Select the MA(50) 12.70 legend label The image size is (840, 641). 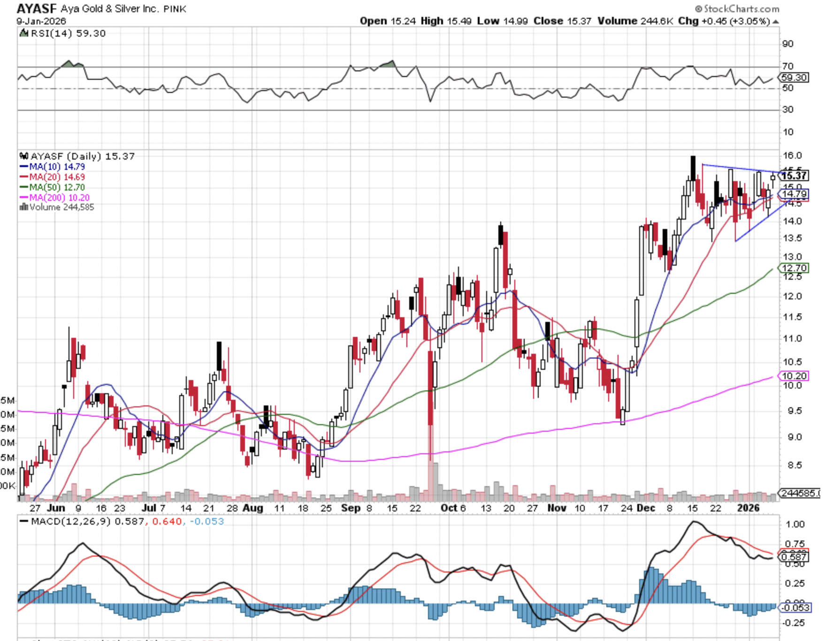[57, 187]
